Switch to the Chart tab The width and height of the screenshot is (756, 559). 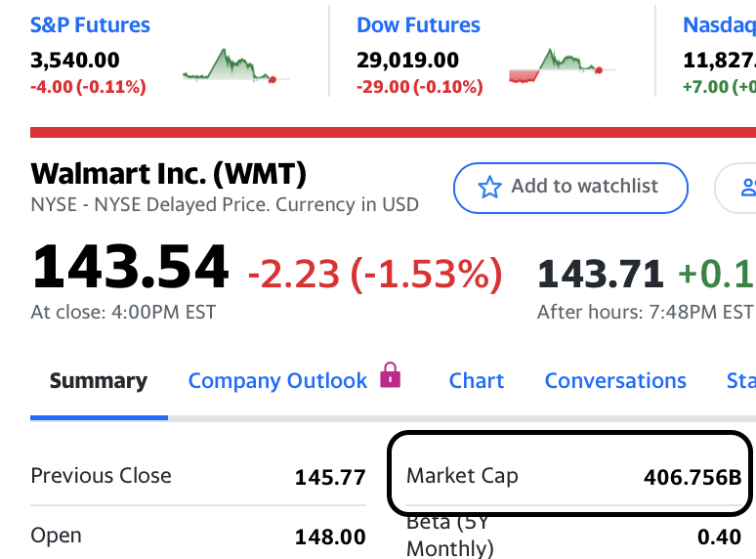[x=477, y=381]
